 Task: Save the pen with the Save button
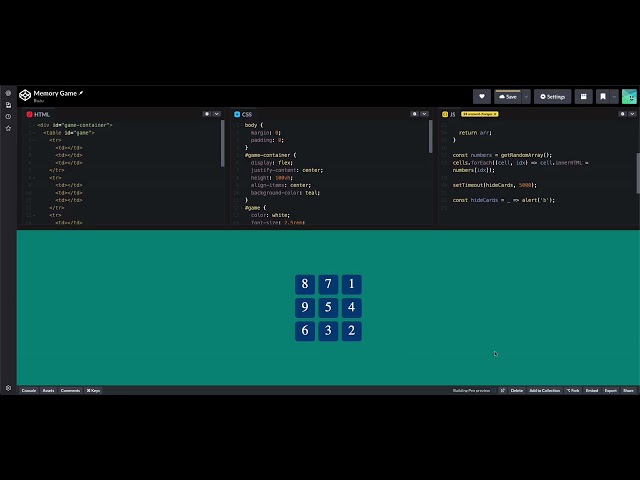[x=508, y=97]
